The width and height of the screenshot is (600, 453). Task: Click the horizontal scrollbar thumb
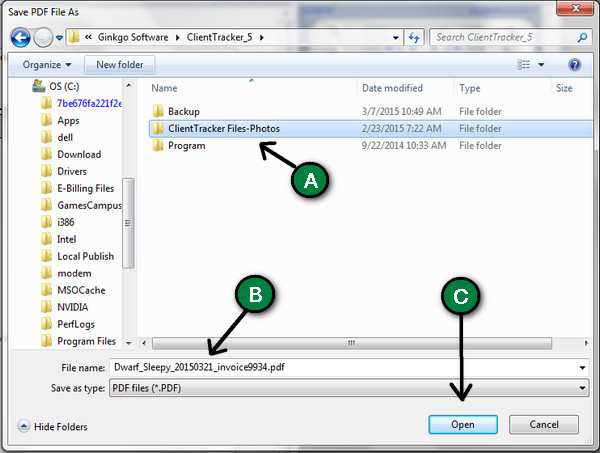pyautogui.click(x=352, y=343)
